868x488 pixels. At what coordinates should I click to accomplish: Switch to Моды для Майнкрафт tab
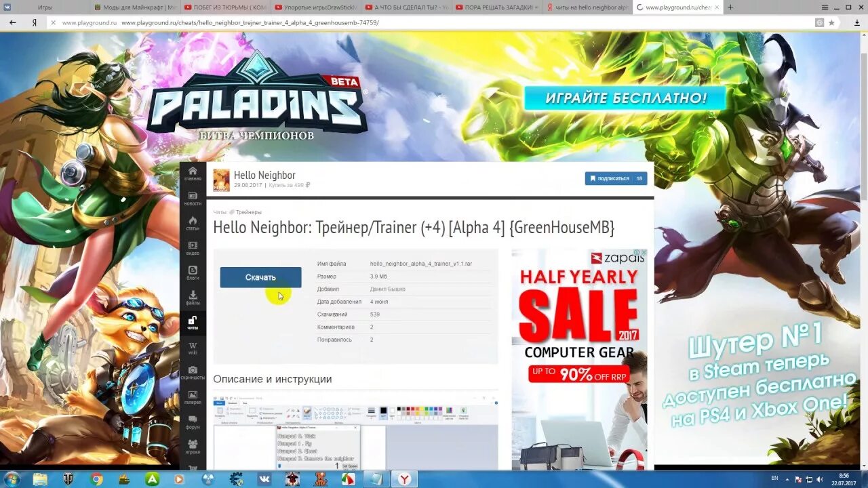click(x=134, y=7)
